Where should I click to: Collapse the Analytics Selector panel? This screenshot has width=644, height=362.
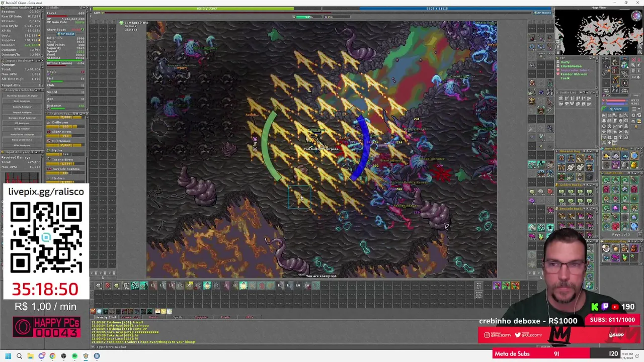click(39, 90)
